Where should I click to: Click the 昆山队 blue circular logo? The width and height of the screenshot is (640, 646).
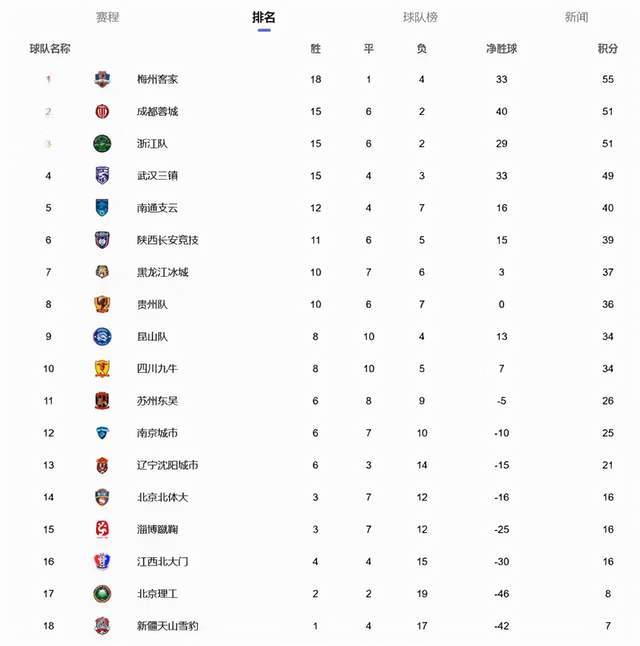[x=102, y=337]
